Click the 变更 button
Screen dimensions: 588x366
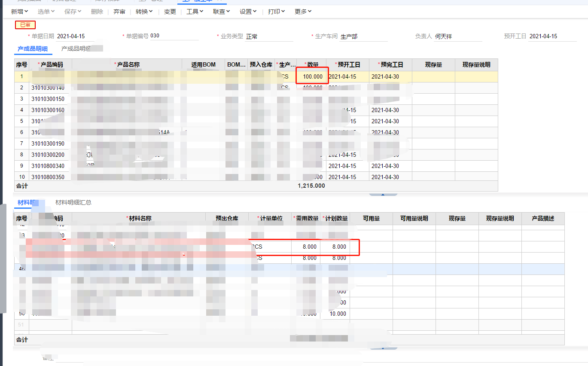[170, 12]
